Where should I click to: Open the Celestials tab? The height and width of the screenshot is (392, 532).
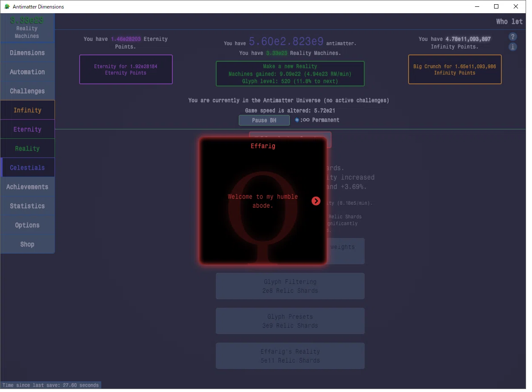click(x=27, y=168)
